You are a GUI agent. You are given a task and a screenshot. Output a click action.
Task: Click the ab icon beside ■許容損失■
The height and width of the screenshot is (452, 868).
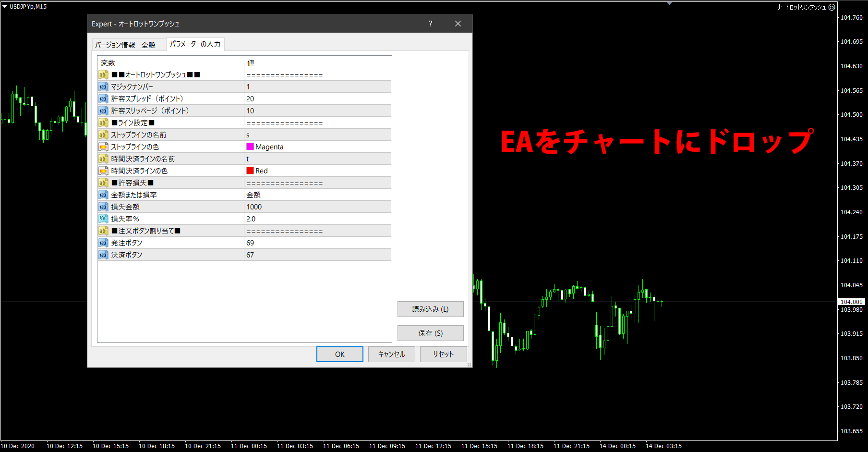coord(103,183)
